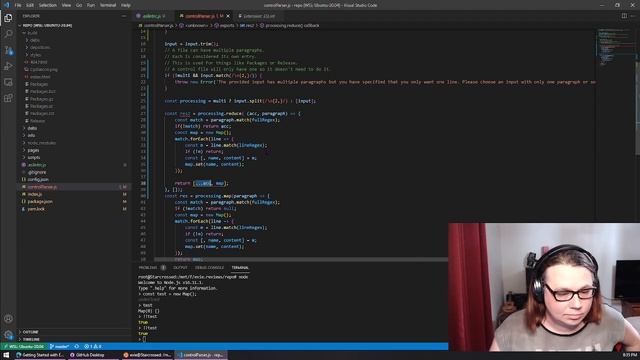Collapse the build folder
The width and height of the screenshot is (640, 360).
(32, 33)
